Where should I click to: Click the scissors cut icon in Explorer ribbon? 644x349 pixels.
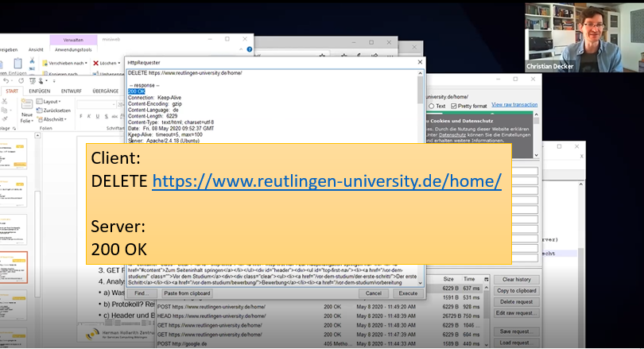click(x=32, y=60)
